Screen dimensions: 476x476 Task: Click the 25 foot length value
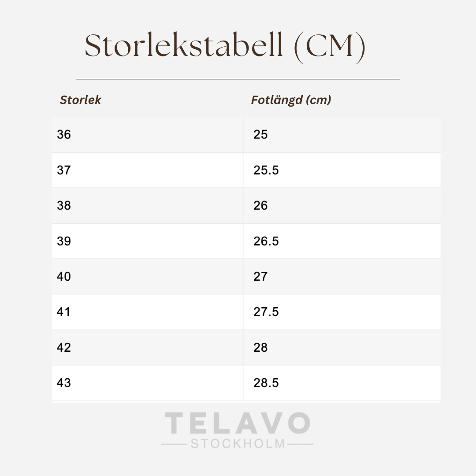[x=260, y=134]
